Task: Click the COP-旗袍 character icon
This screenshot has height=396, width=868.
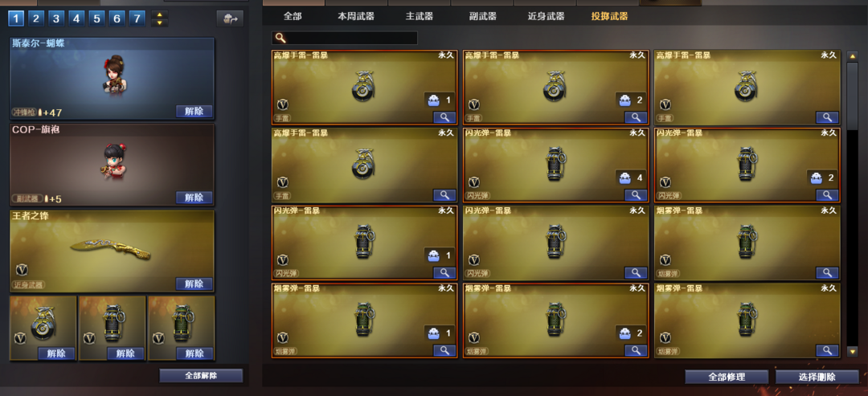Action: click(112, 161)
